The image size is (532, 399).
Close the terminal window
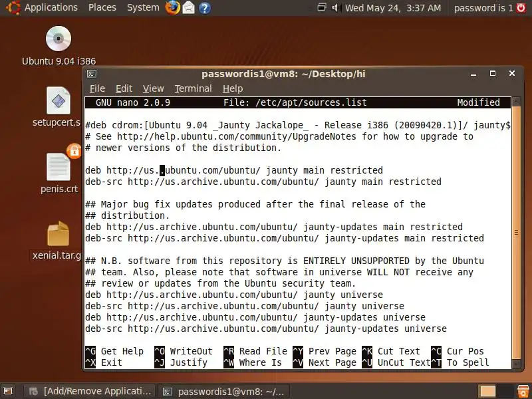click(x=512, y=73)
